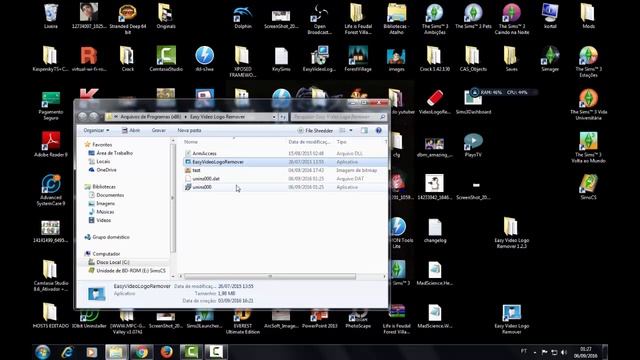Select the test bitmap image file
640x360 pixels.
(x=285, y=170)
